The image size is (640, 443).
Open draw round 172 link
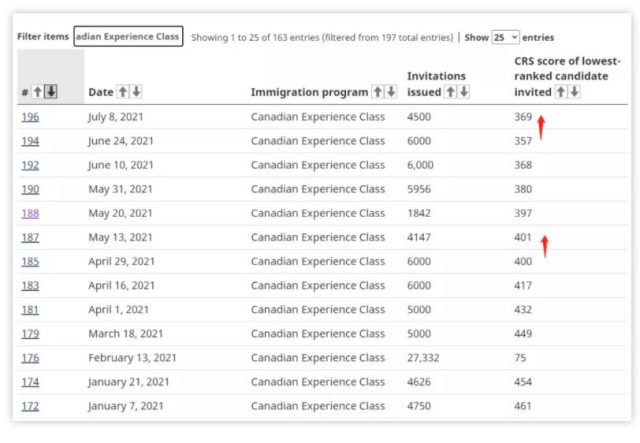point(30,405)
